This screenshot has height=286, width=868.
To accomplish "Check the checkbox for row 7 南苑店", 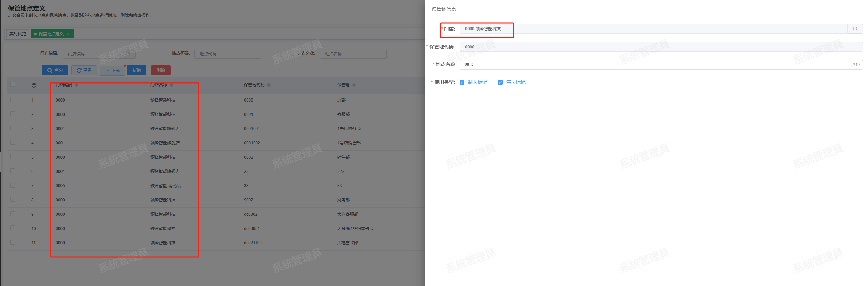I will pos(13,185).
